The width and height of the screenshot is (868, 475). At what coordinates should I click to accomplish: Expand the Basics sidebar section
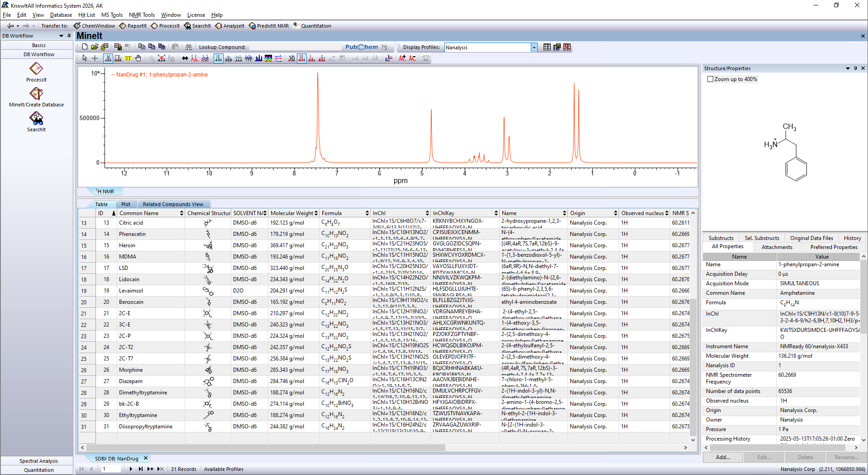click(38, 45)
